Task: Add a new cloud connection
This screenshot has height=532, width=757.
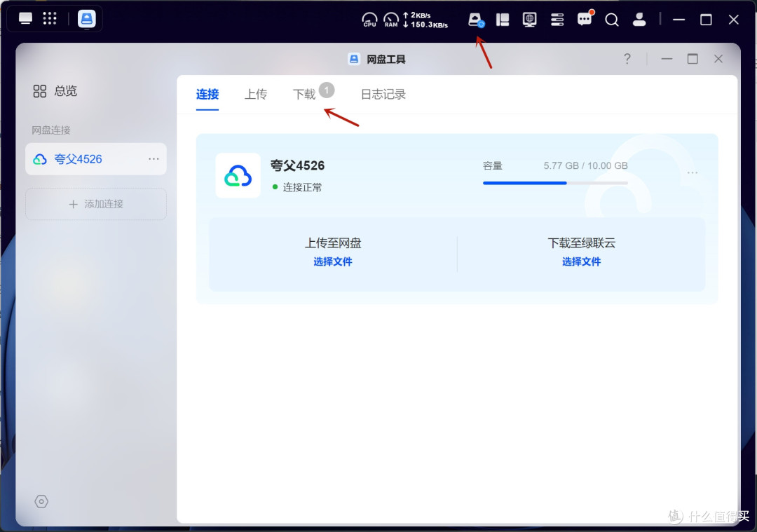Action: [x=96, y=204]
